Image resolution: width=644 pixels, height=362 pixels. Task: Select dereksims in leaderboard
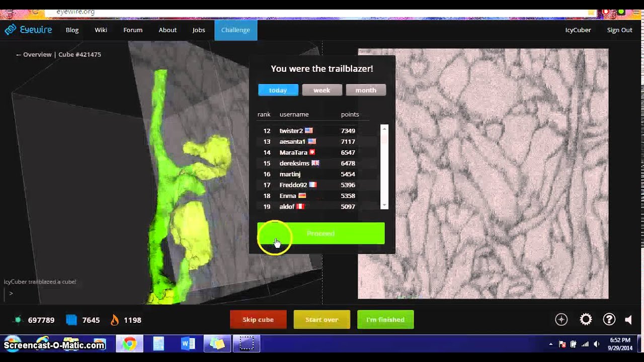pyautogui.click(x=294, y=163)
